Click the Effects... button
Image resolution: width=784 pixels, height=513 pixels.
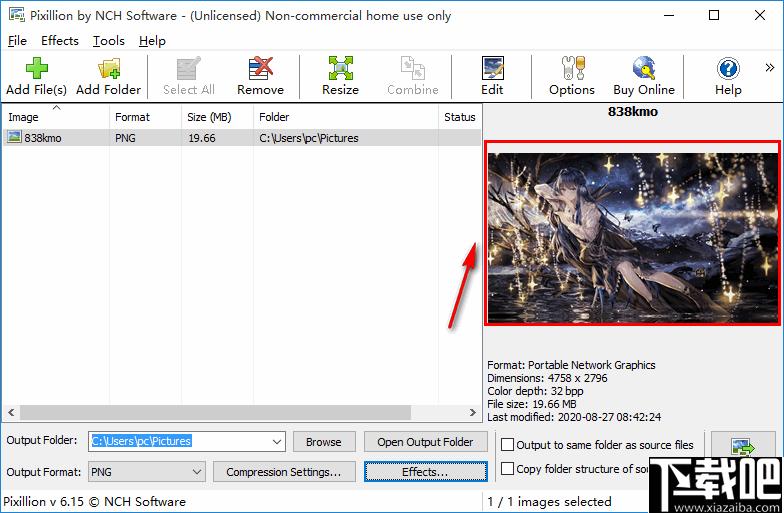(426, 472)
